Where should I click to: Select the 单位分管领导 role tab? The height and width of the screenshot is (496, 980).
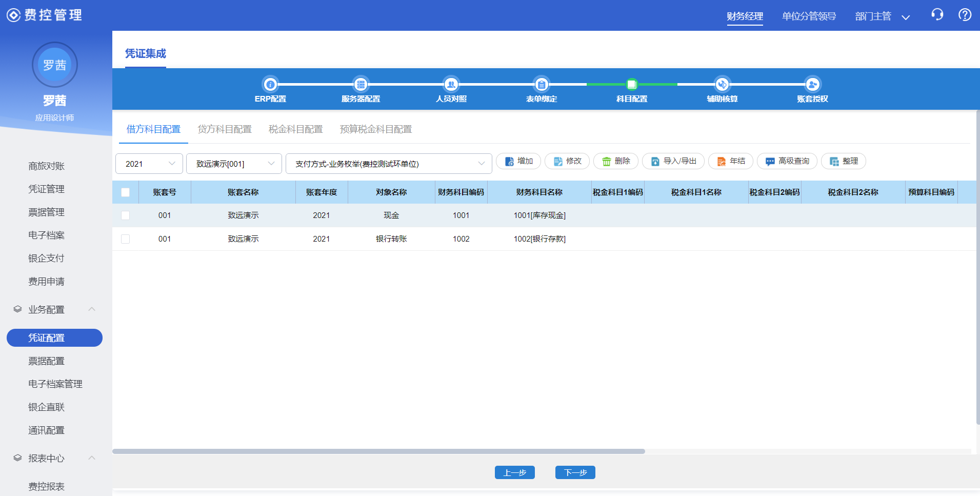tap(809, 16)
